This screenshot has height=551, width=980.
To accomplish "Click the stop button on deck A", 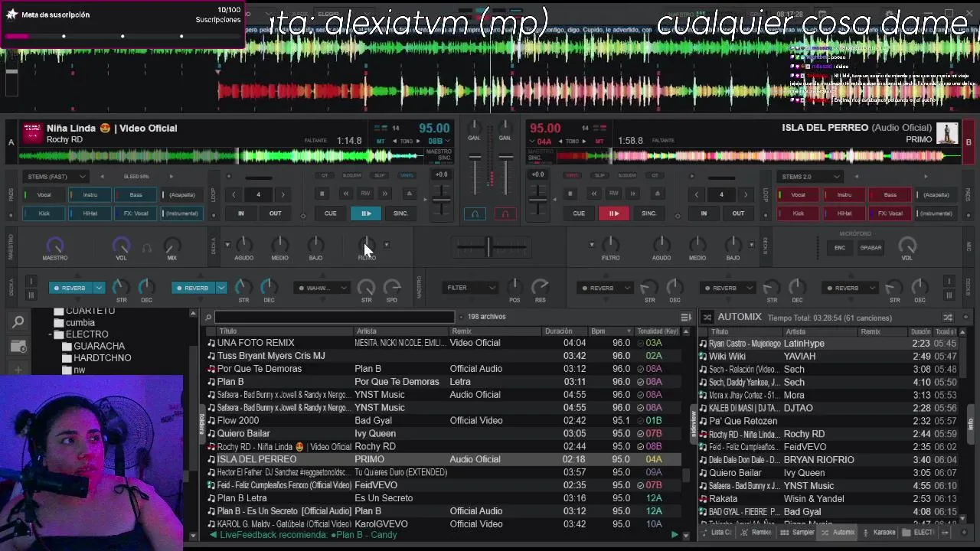I will point(322,194).
